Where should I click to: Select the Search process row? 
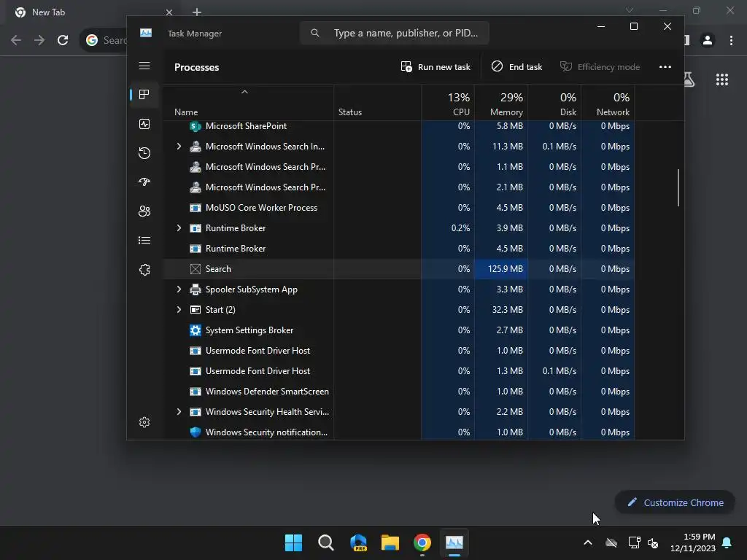pyautogui.click(x=399, y=269)
